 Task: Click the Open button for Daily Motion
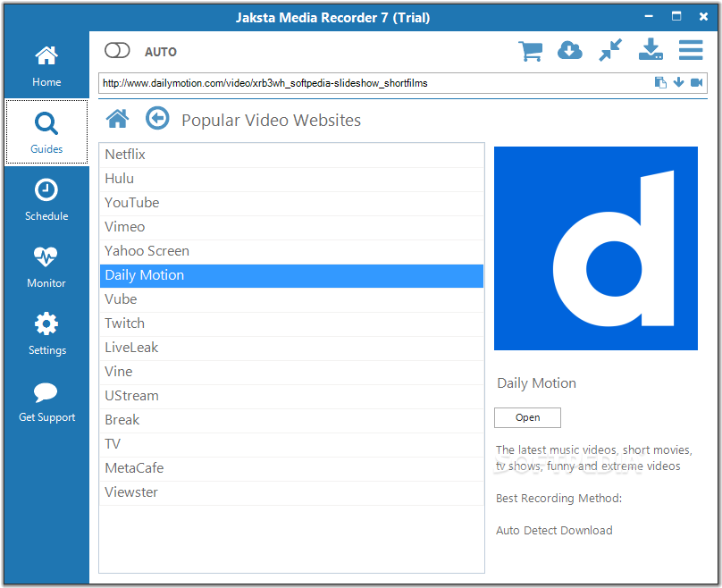(x=527, y=417)
